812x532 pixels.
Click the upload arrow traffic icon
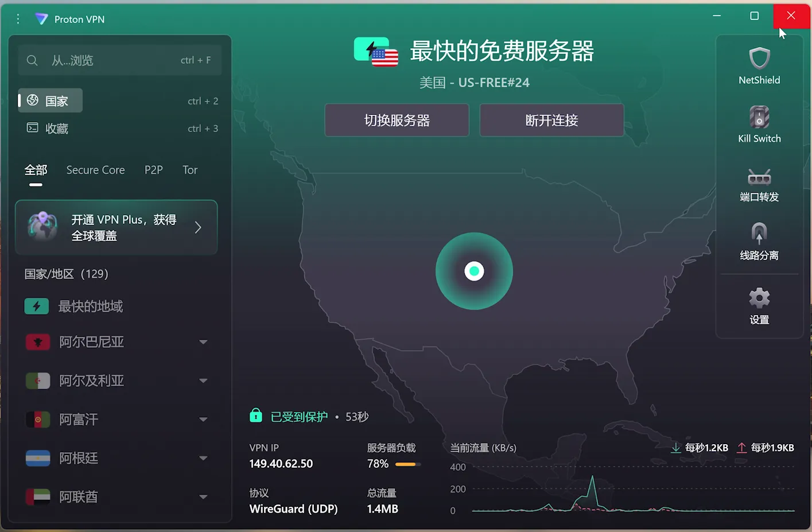741,448
